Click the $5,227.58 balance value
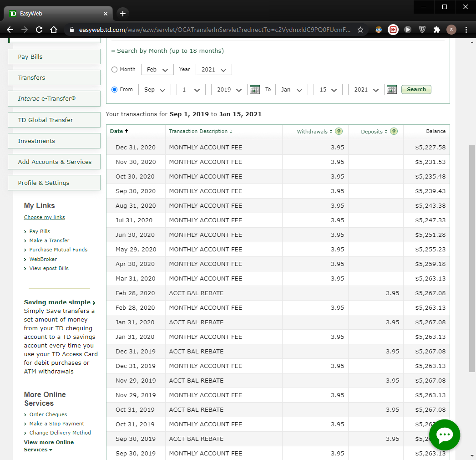Image resolution: width=476 pixels, height=460 pixels. pyautogui.click(x=430, y=148)
